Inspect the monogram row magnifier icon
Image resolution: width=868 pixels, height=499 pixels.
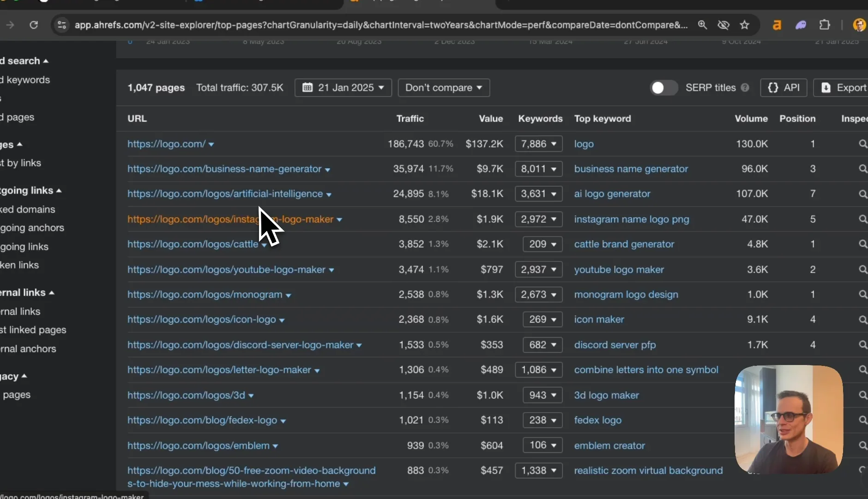(x=862, y=294)
